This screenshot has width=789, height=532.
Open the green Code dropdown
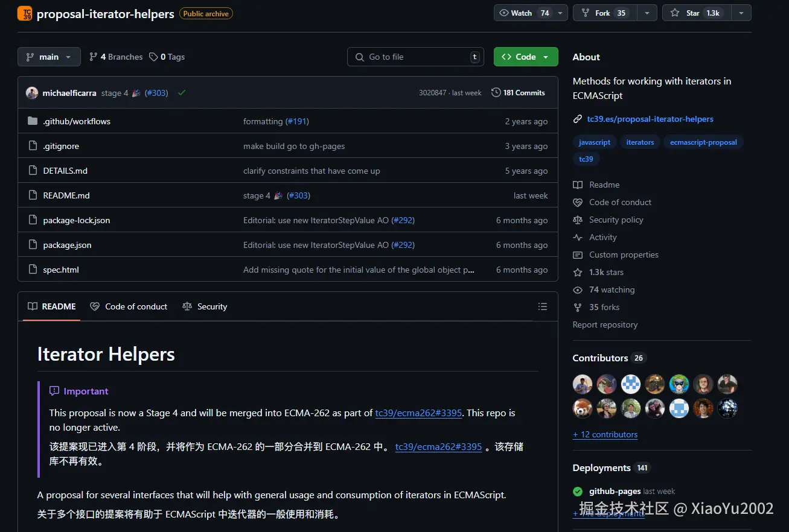coord(525,57)
